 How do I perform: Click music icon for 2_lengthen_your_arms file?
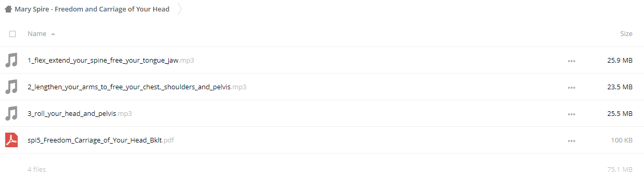coord(11,87)
